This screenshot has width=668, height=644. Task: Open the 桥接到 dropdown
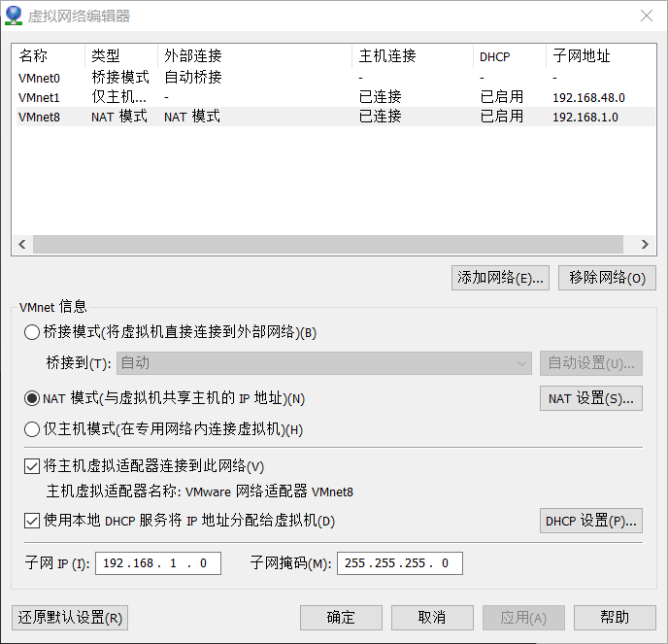pyautogui.click(x=324, y=363)
